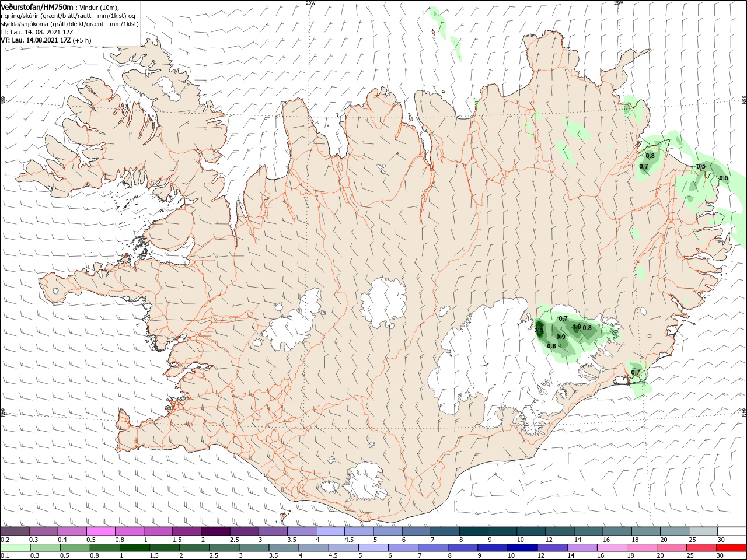
Task: Click the Veðurstofan/HM750m title text
Action: pyautogui.click(x=37, y=6)
